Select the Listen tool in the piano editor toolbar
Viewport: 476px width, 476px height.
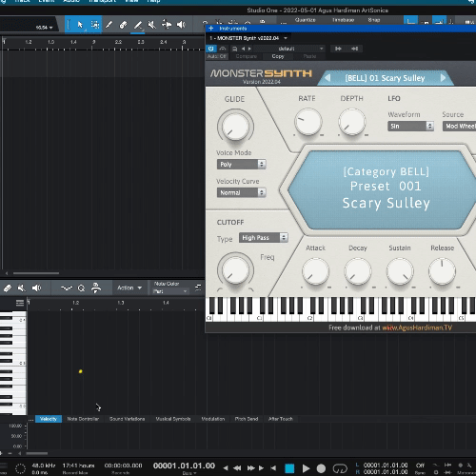click(x=36, y=288)
